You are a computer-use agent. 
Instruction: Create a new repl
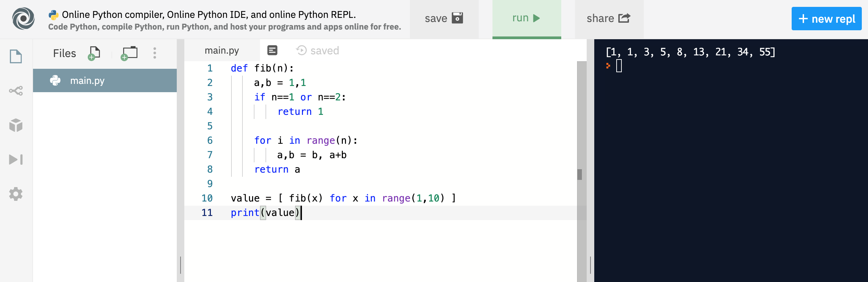tap(826, 19)
